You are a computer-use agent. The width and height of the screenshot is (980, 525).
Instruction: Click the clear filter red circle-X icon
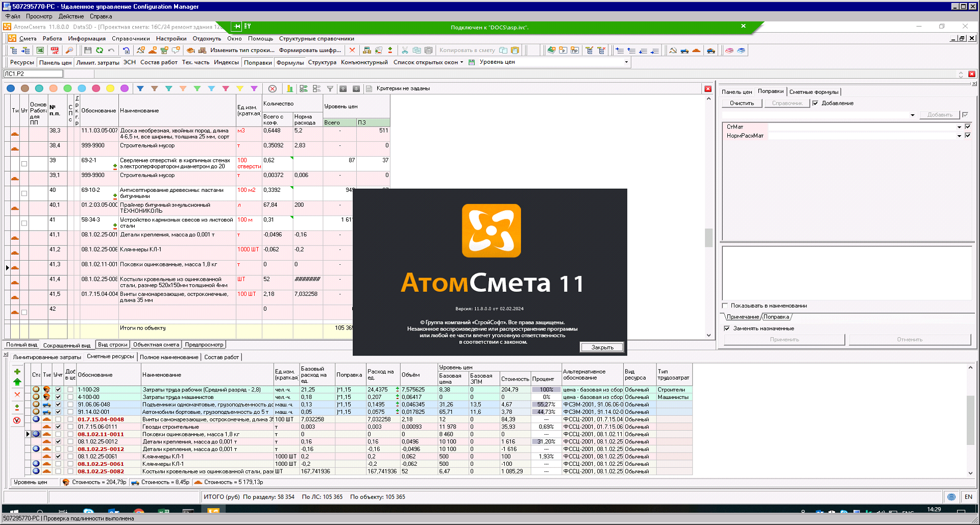pos(273,89)
